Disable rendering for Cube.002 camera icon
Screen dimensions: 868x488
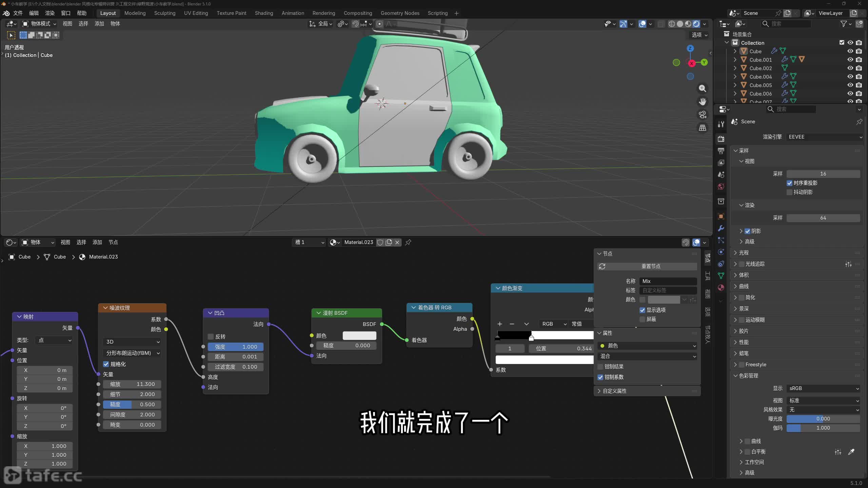tap(859, 68)
